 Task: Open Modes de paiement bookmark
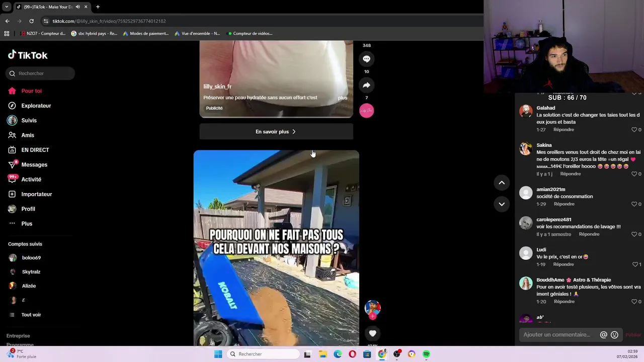tap(145, 34)
